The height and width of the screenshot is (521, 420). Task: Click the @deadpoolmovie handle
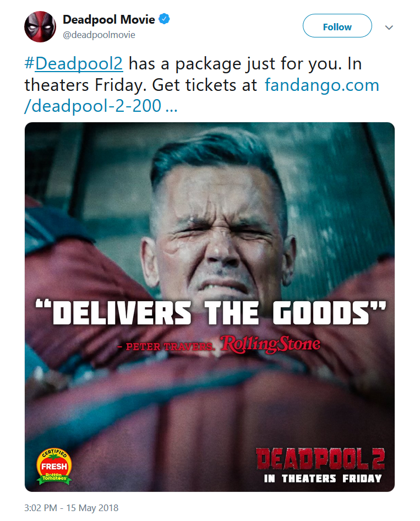coord(99,35)
